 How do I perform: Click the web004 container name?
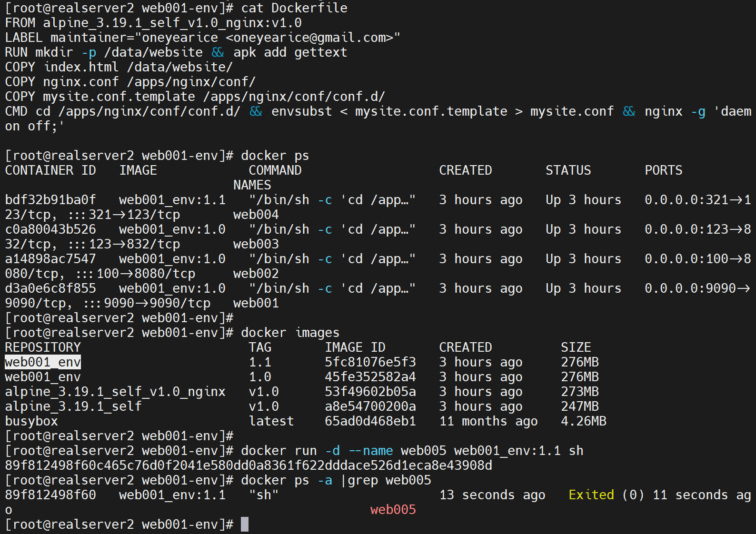pos(256,215)
